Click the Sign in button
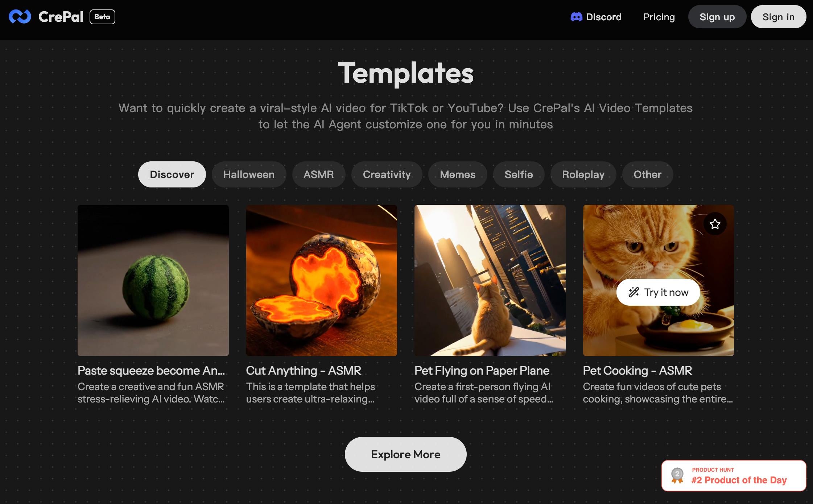 tap(778, 17)
